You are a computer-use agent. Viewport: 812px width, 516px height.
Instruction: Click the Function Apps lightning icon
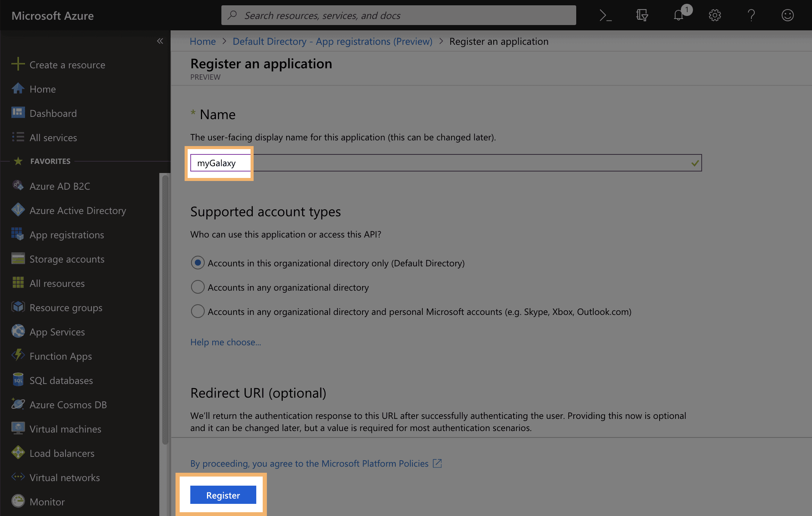[x=18, y=356]
